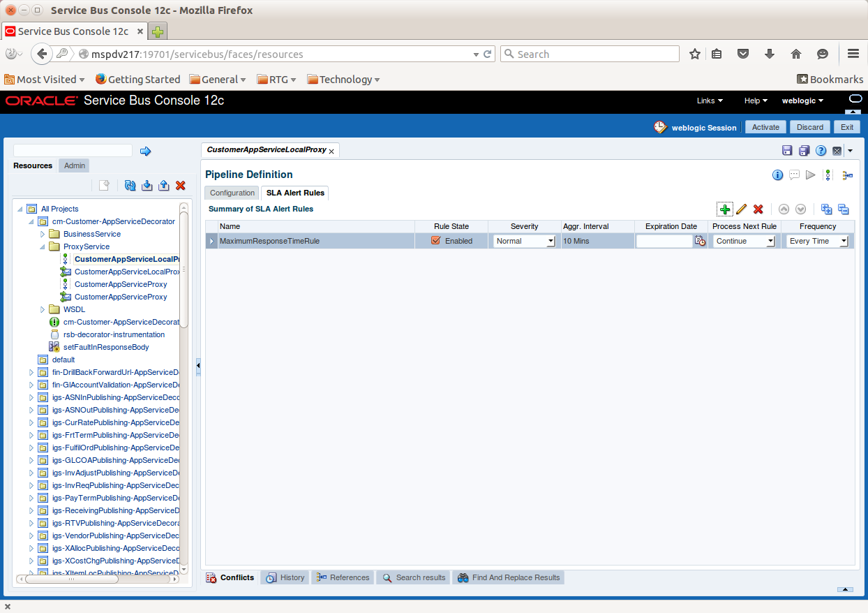Screen dimensions: 868x613
Task: Click the speech-bubble comment icon
Action: [x=794, y=175]
